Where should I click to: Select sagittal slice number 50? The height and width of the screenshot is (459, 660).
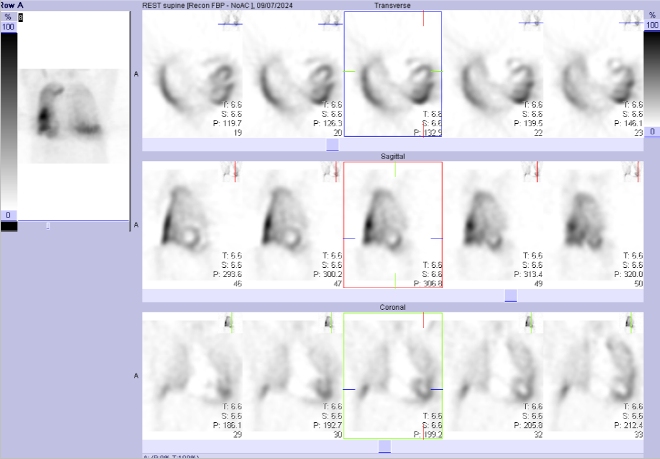pos(593,225)
